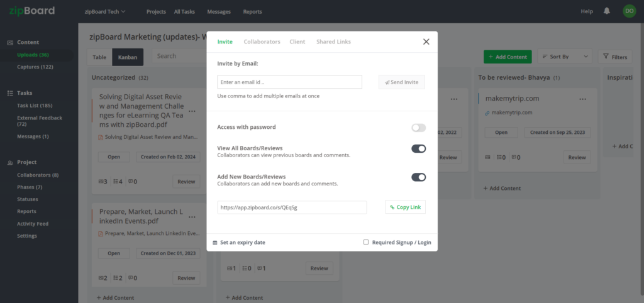Click the Send Invite button
The height and width of the screenshot is (303, 644).
[x=401, y=82]
